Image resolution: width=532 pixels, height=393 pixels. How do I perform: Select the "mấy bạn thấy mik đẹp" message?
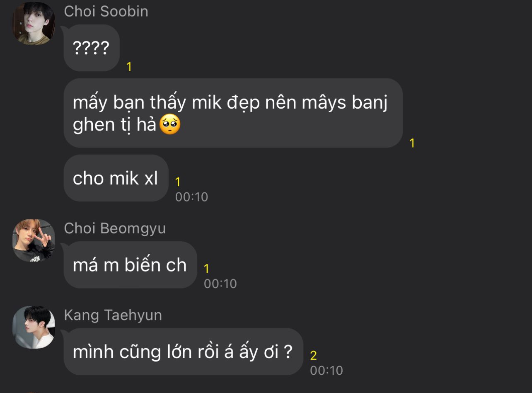(233, 113)
